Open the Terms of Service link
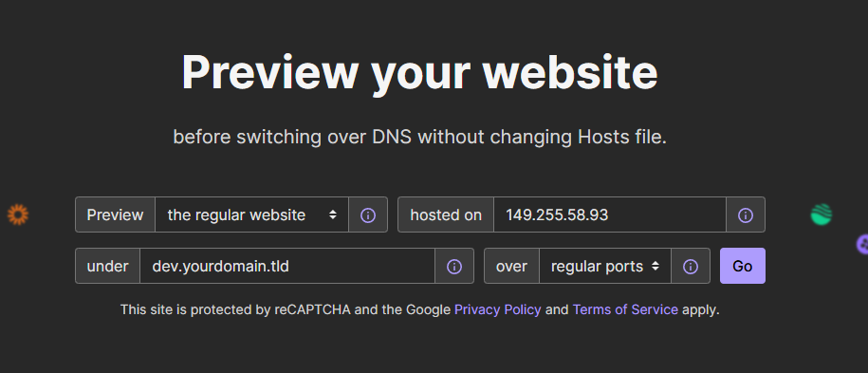 (625, 309)
